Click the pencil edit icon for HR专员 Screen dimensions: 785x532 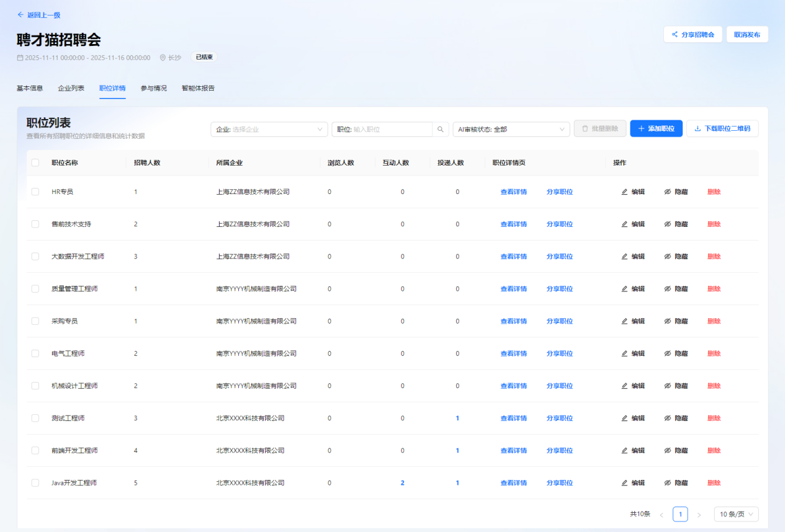click(x=624, y=192)
